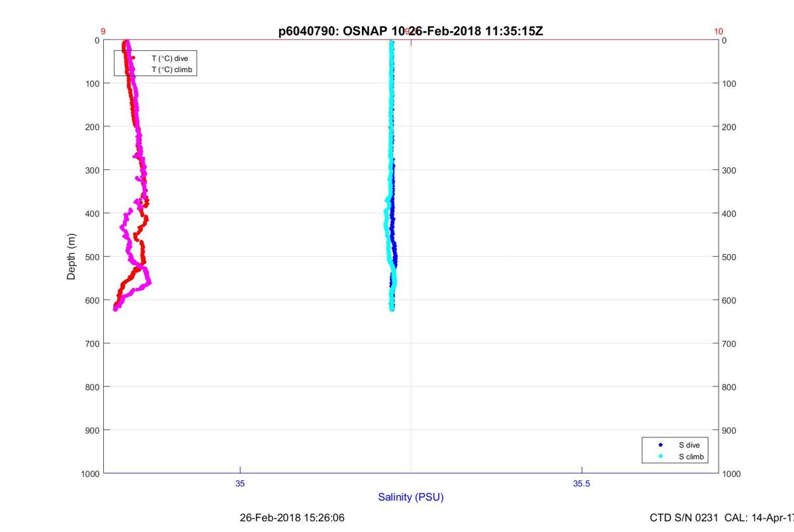Click the 100 tick on the left depth axis
Viewport: 794px width, 532px height.
93,83
